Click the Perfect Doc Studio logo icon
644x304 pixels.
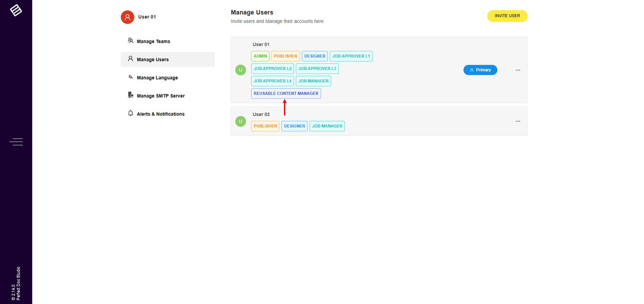point(16,10)
